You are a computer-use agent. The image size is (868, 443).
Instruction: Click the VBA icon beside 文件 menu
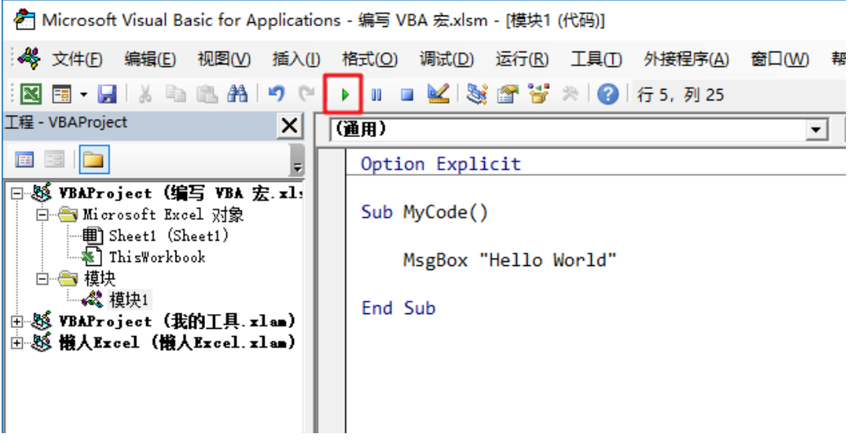tap(29, 58)
